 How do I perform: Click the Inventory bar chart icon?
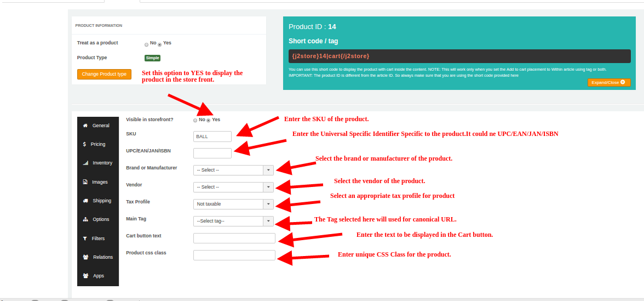click(85, 163)
